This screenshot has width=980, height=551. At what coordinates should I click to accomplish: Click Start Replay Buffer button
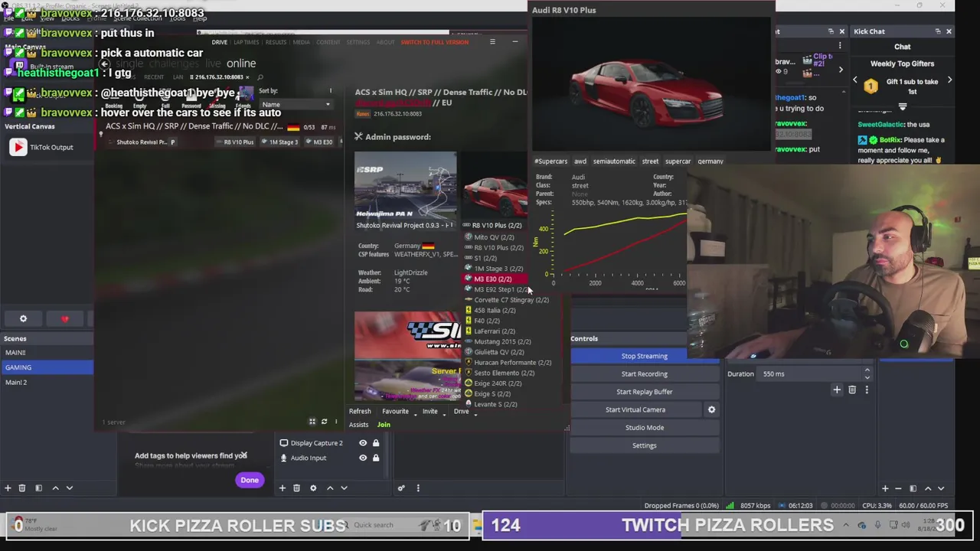click(644, 392)
